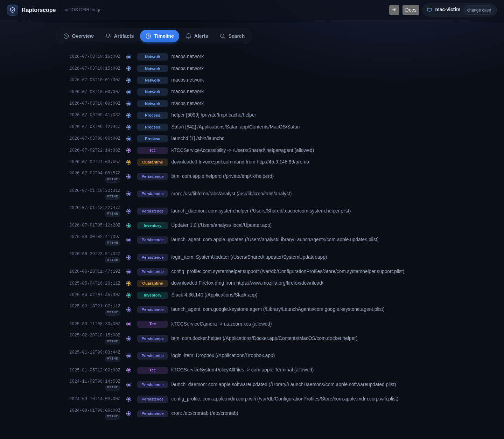Click the Persistence tag for com.apple.helperd
Image resolution: width=504 pixels, height=439 pixels.
[x=153, y=176]
